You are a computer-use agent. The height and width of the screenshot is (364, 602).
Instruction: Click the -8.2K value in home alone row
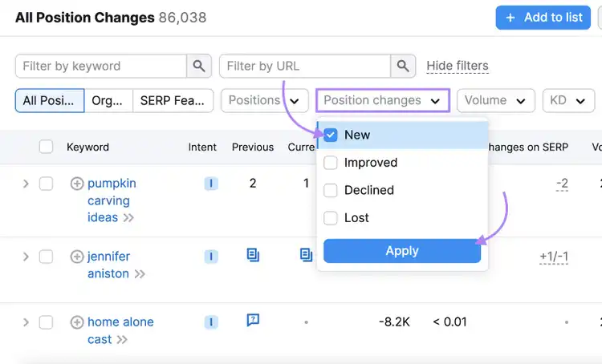(394, 322)
